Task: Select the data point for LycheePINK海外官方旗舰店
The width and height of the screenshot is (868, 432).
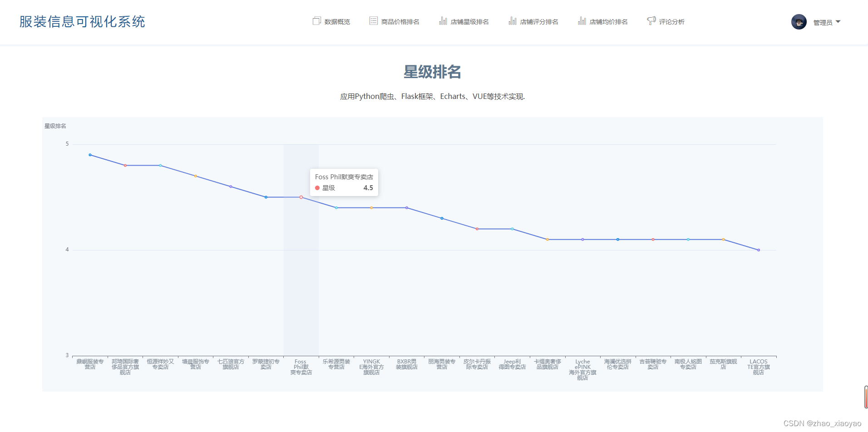Action: (582, 240)
